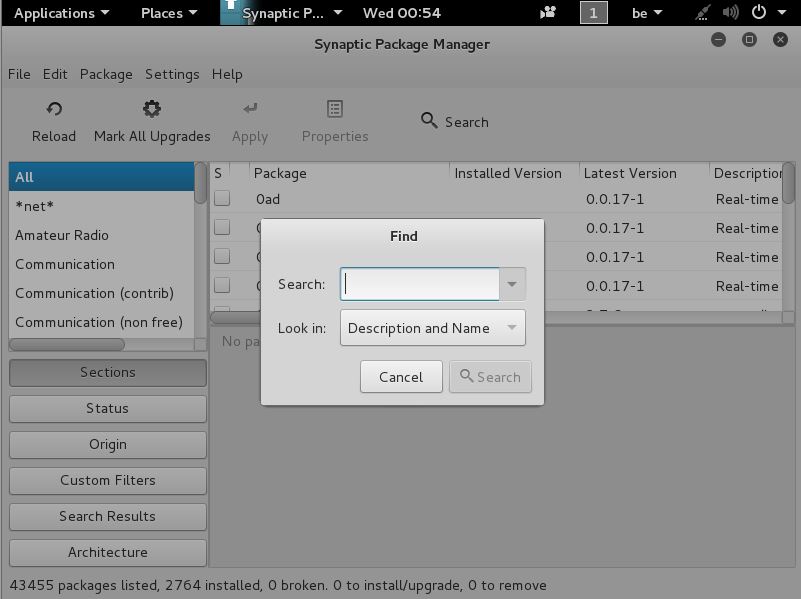Select the All section
Image resolution: width=801 pixels, height=599 pixels.
101,177
